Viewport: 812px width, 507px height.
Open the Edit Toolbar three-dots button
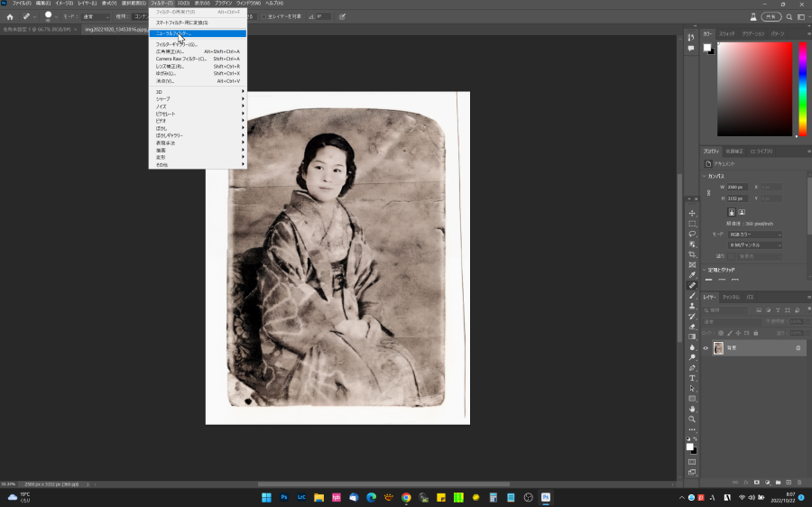coord(692,429)
